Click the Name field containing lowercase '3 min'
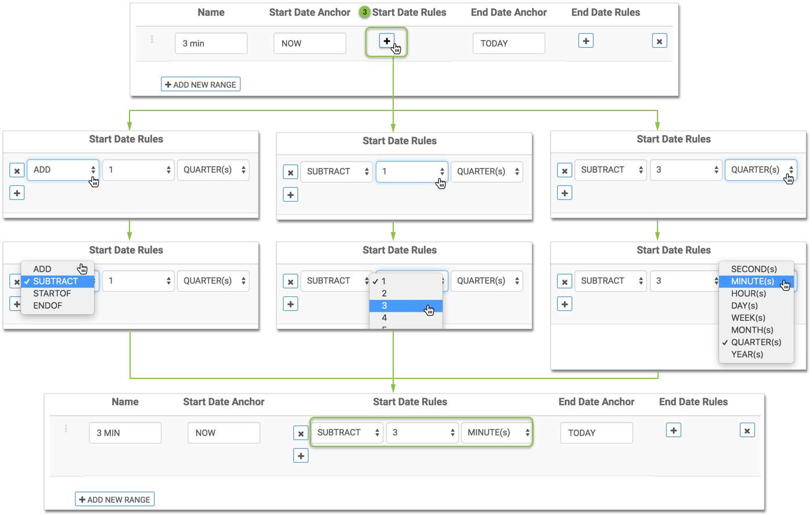The image size is (812, 515). pos(211,44)
